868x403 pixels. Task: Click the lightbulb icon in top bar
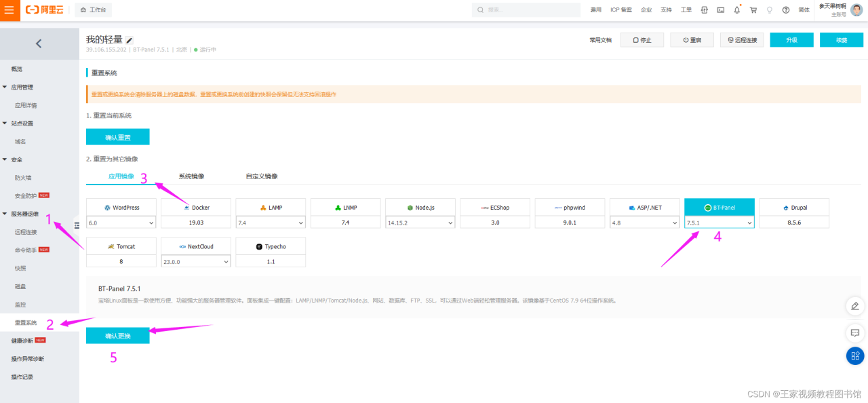pos(770,9)
